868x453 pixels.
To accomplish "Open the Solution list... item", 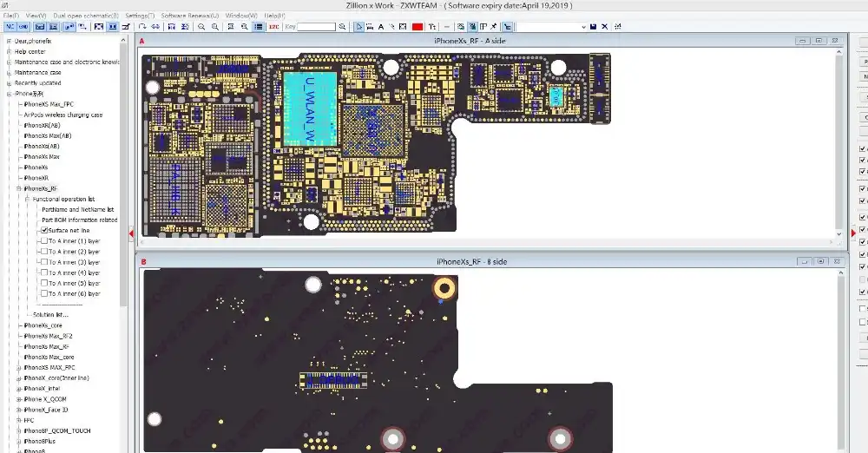I will (x=50, y=314).
